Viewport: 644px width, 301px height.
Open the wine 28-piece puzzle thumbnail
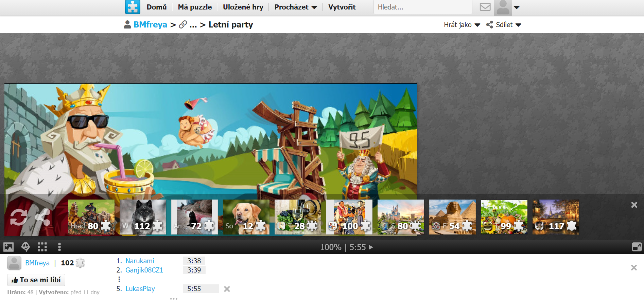tap(298, 217)
